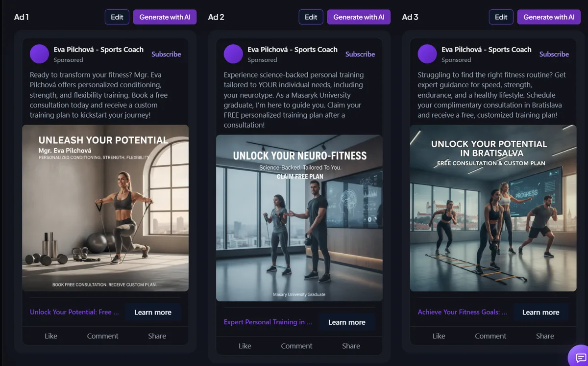Click Ad 3 purple profile avatar
This screenshot has height=366, width=588.
point(427,54)
